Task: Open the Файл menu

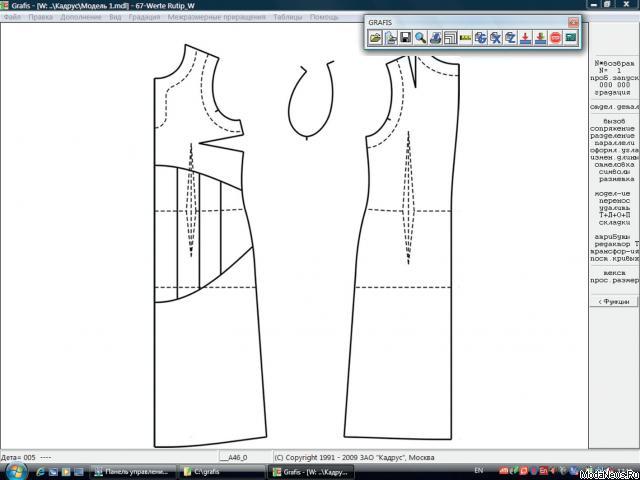Action: click(x=12, y=17)
